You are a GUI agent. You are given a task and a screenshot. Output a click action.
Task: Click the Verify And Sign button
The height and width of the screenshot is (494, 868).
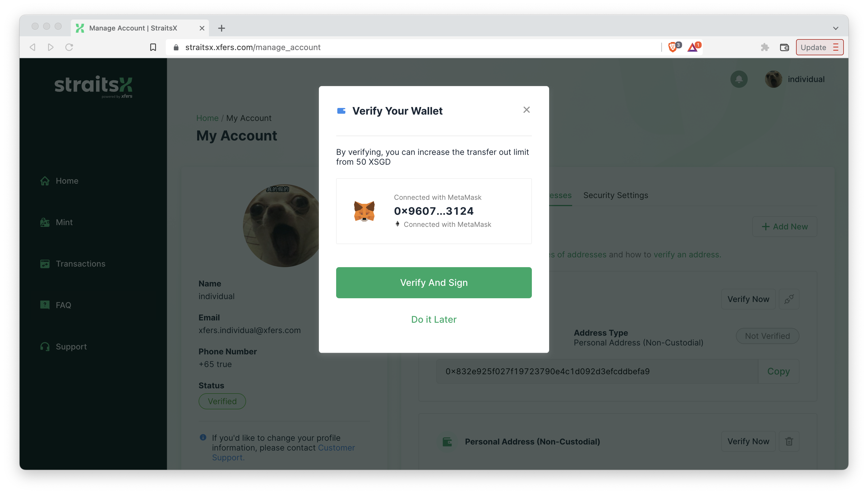[433, 282]
